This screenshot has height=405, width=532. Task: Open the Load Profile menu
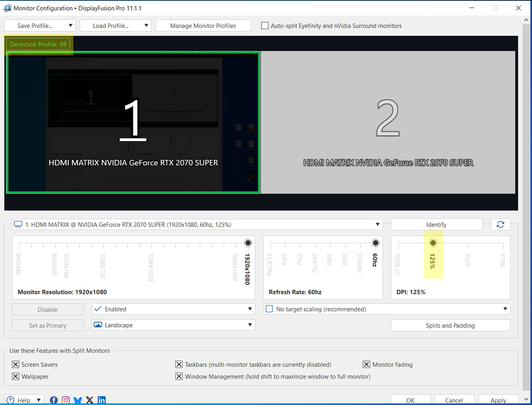click(115, 26)
